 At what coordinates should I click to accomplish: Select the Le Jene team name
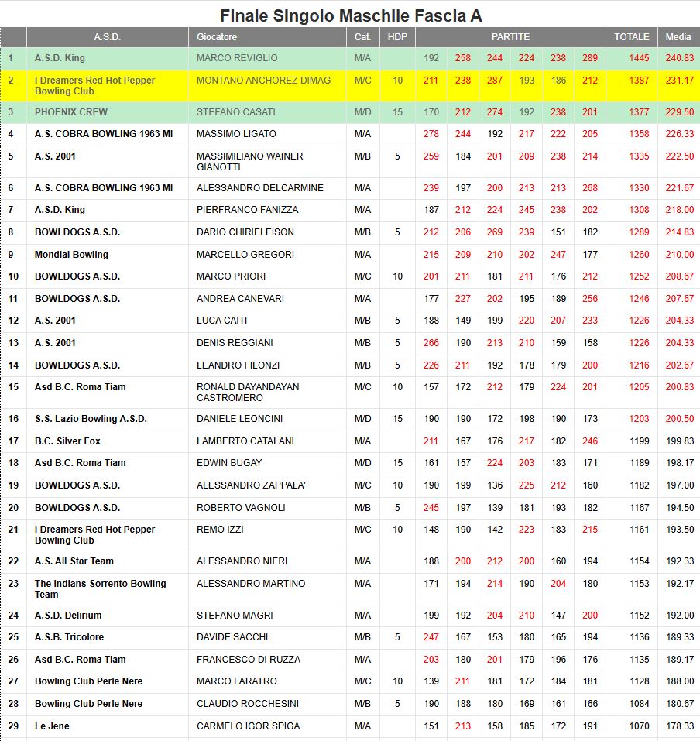coord(51,726)
